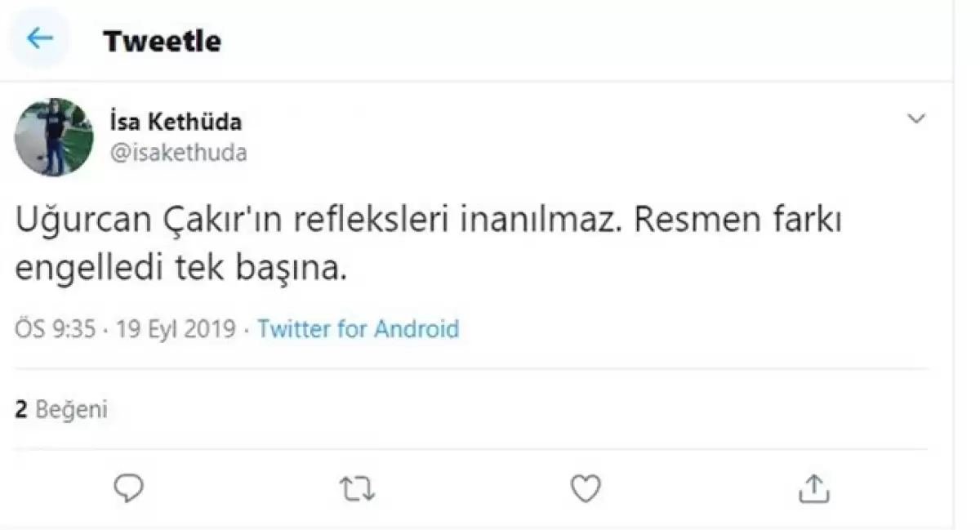Image resolution: width=980 pixels, height=530 pixels.
Task: Click the Tweetle header title
Action: pyautogui.click(x=162, y=41)
